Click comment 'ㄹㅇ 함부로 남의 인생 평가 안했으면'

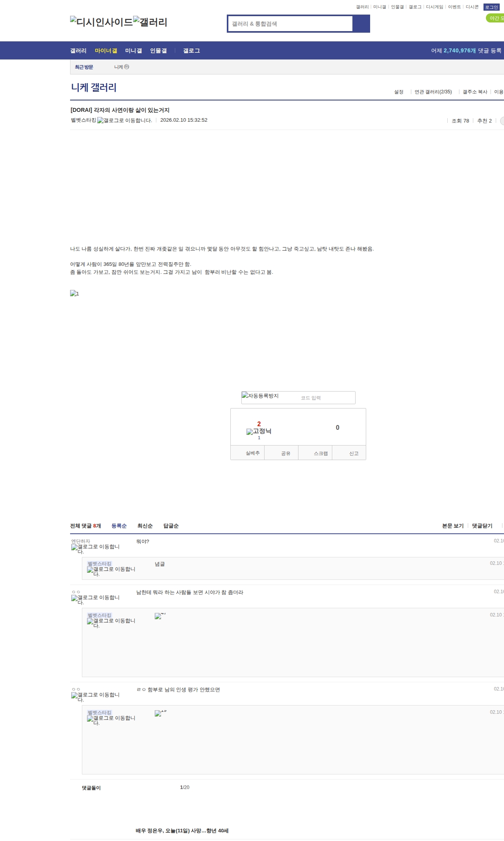pyautogui.click(x=178, y=690)
